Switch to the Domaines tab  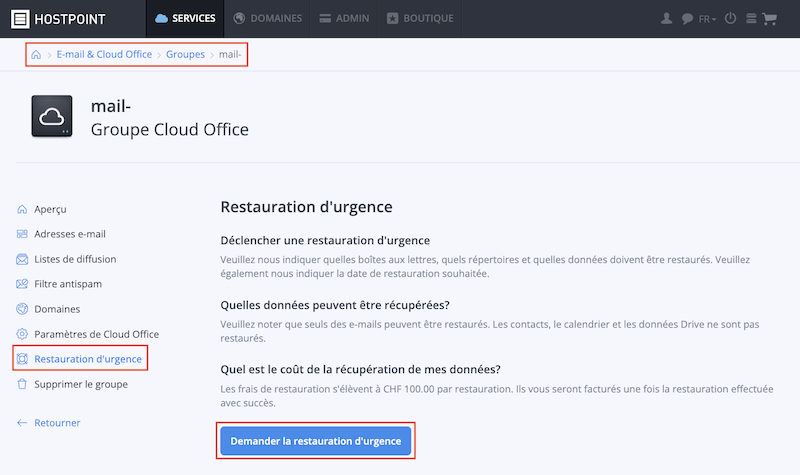[268, 18]
